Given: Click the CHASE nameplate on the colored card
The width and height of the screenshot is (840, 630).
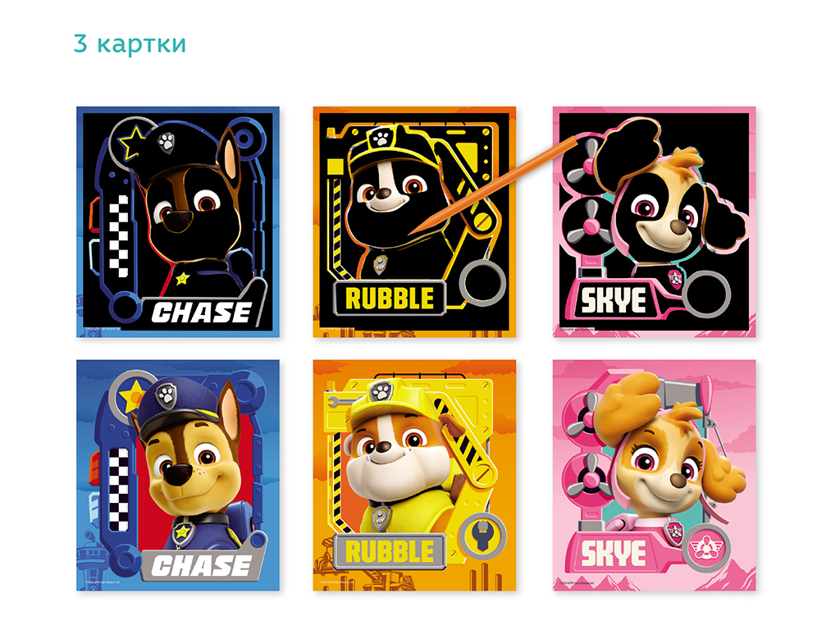Looking at the screenshot, I should tap(202, 566).
